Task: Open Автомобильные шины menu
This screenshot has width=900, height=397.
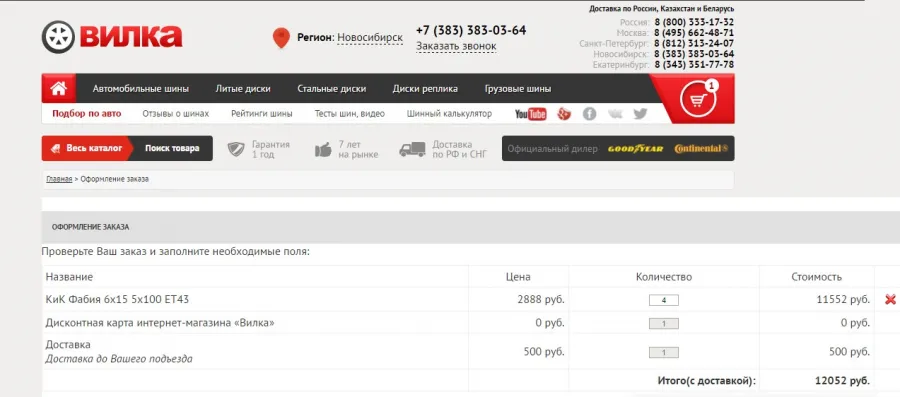Action: click(141, 89)
